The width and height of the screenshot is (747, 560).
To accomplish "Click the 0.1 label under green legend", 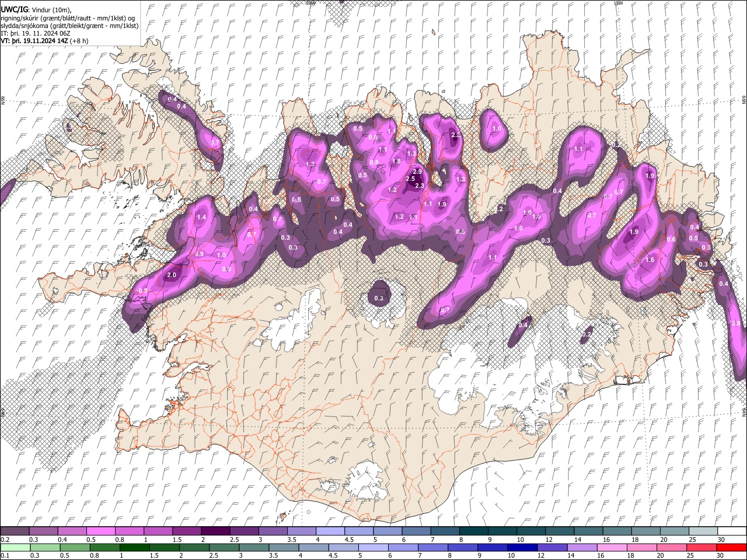I will pyautogui.click(x=5, y=556).
